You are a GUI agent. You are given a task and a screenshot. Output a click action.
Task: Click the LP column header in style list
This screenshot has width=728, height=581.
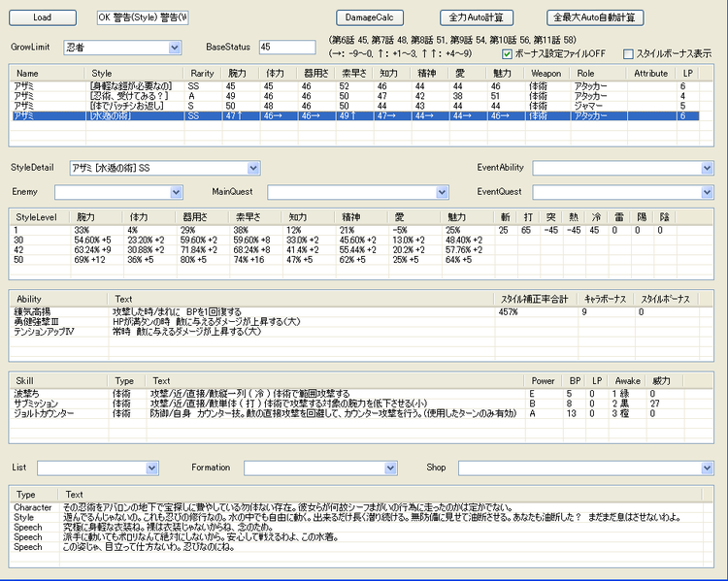[x=688, y=74]
